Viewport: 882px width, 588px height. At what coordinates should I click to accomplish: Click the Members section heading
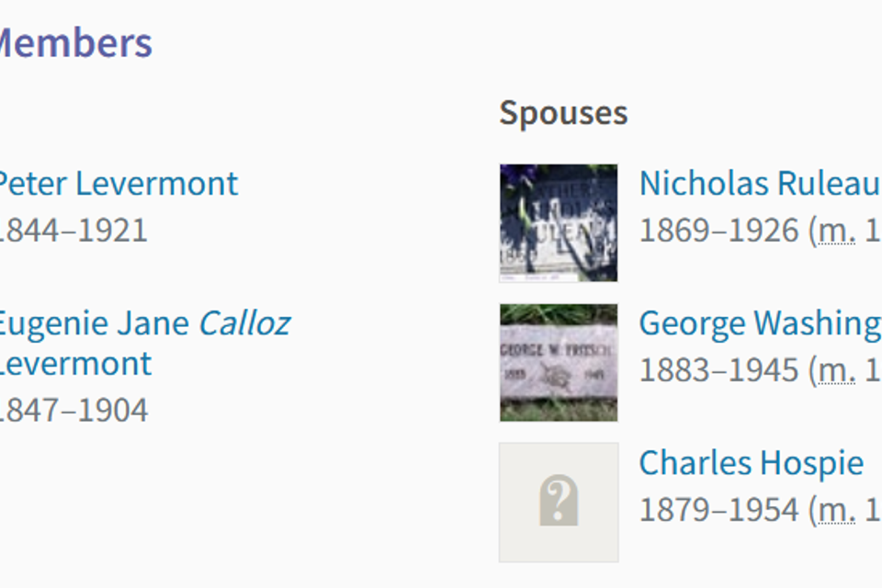[76, 43]
